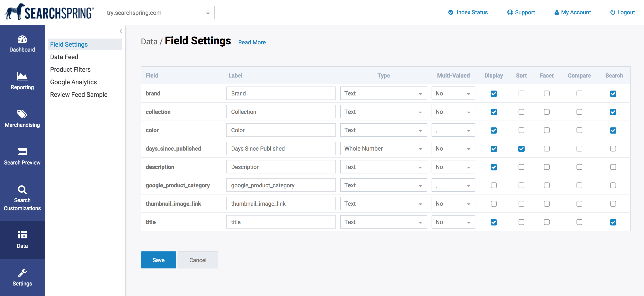644x296 pixels.
Task: Open Google Analytics settings page
Action: pyautogui.click(x=73, y=82)
